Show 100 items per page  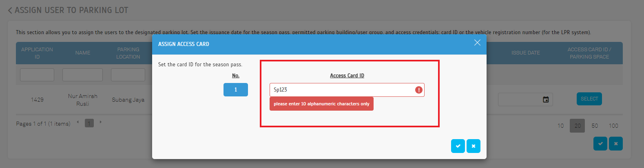(613, 126)
